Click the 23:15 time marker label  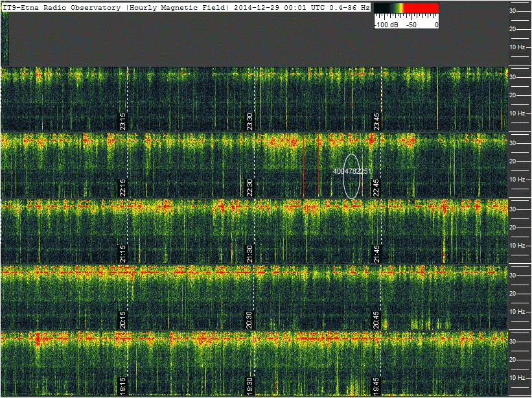click(x=122, y=121)
